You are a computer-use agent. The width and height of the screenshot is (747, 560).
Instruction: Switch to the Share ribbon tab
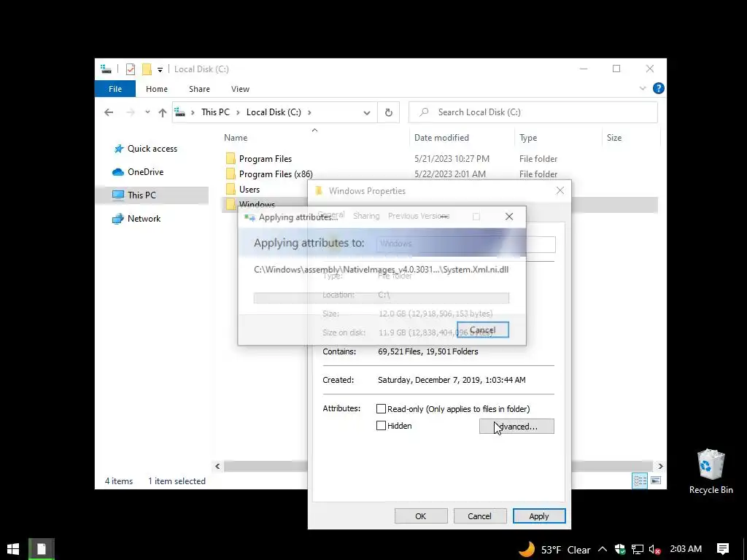(199, 89)
